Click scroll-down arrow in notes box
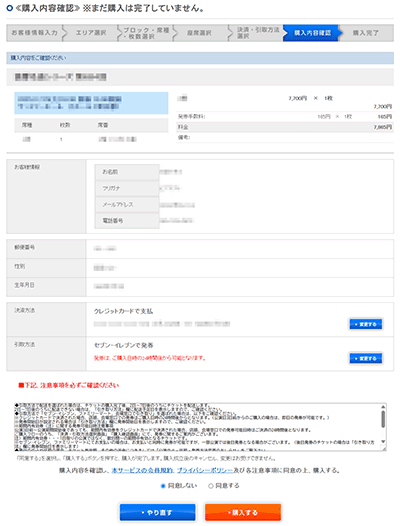The width and height of the screenshot is (400, 526). pos(383,442)
